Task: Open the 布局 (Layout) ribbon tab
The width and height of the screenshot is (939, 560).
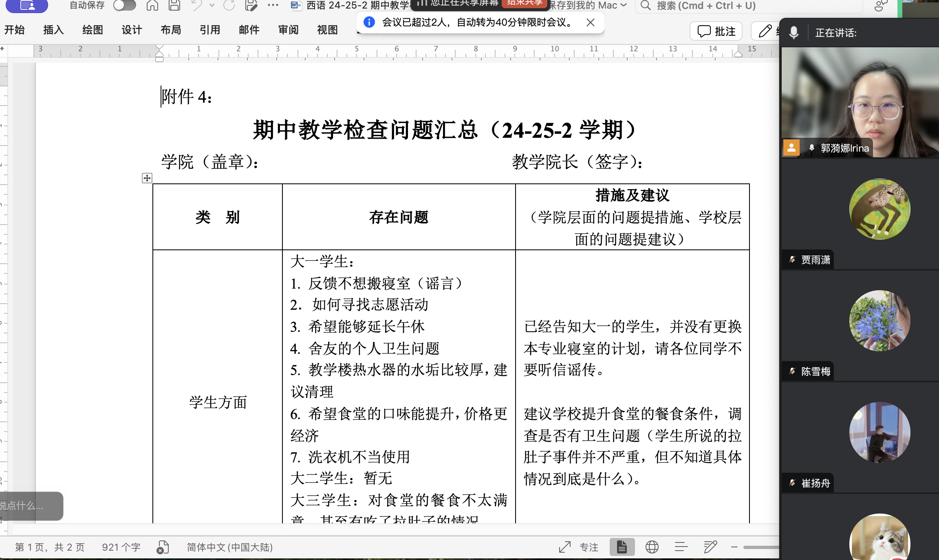Action: (171, 30)
